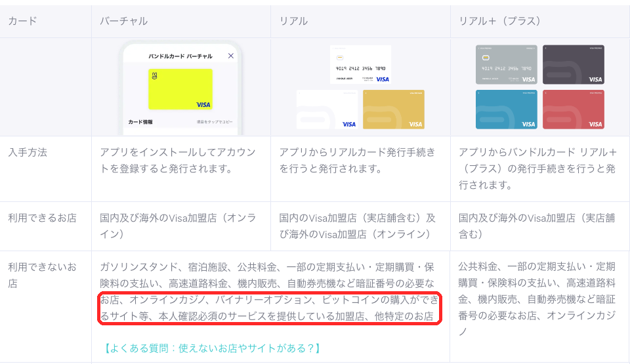The height and width of the screenshot is (364, 630).
Task: Click the '入手方法' row label
Action: 28,152
